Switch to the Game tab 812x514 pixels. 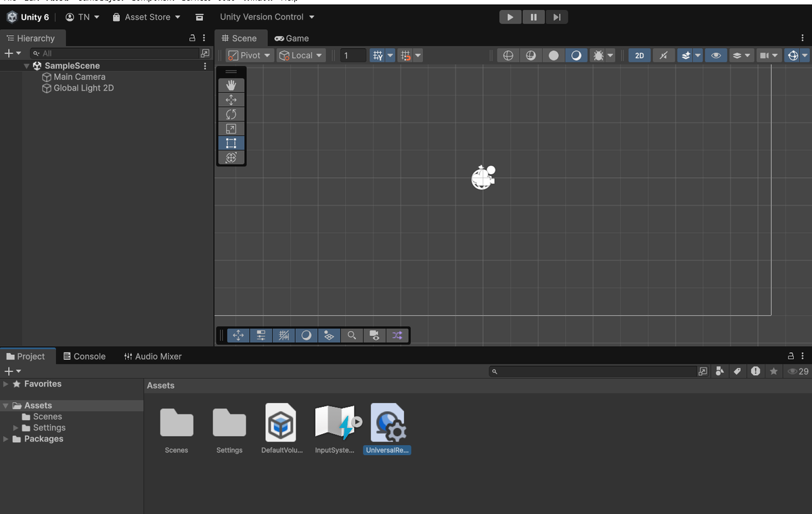point(292,39)
